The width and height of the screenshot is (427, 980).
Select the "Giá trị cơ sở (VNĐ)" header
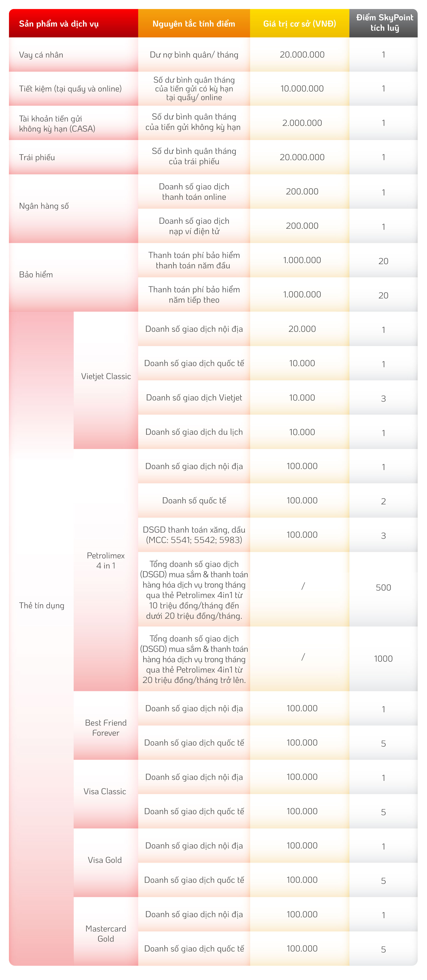300,23
